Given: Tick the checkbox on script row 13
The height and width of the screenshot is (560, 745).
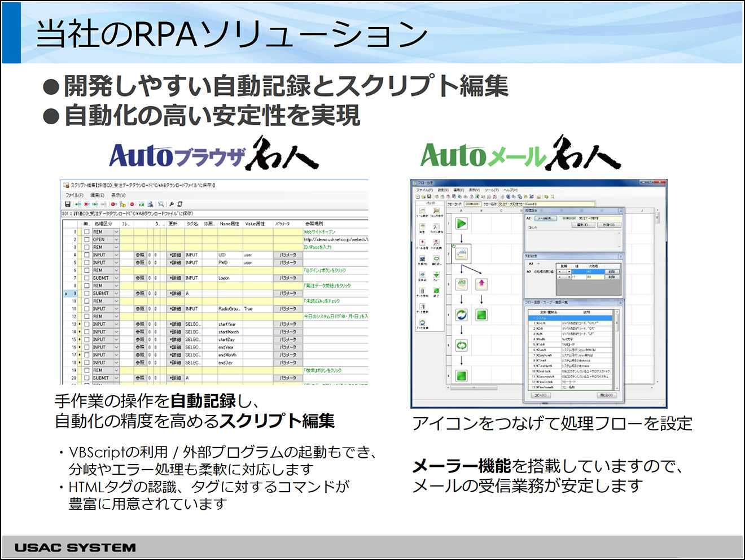Looking at the screenshot, I should click(86, 324).
